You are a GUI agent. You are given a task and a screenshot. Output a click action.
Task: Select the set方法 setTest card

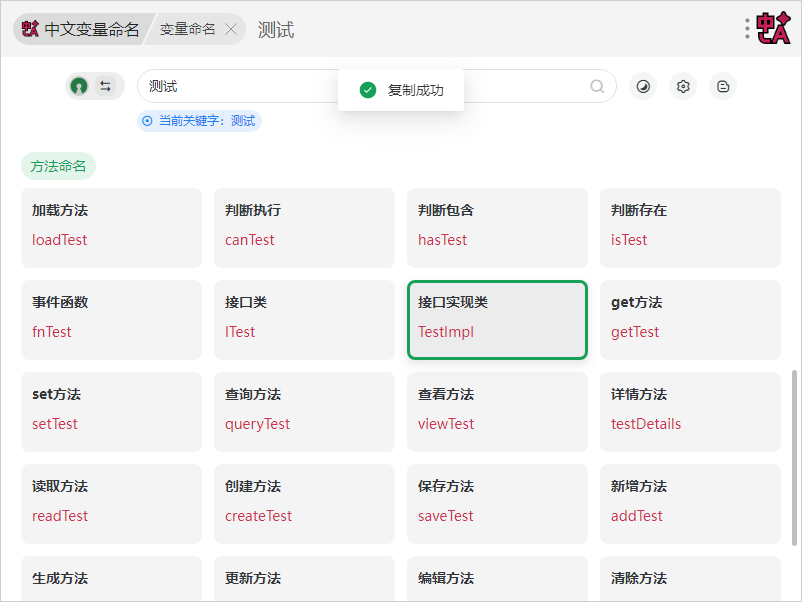(112, 412)
